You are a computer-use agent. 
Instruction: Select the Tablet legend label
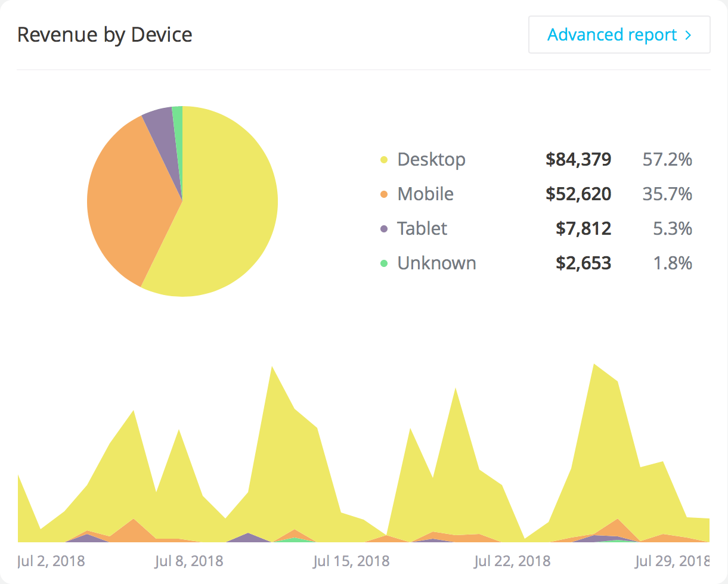tap(422, 229)
